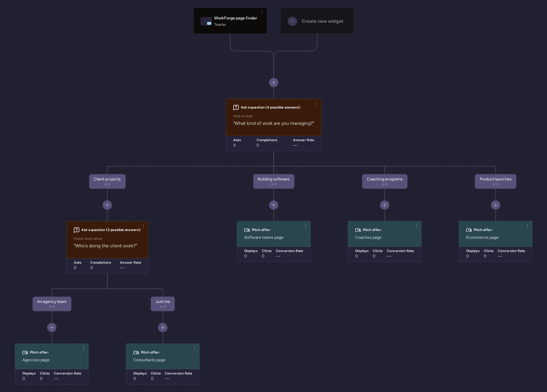Select the An agency team answer node
This screenshot has width=547, height=392.
point(52,304)
